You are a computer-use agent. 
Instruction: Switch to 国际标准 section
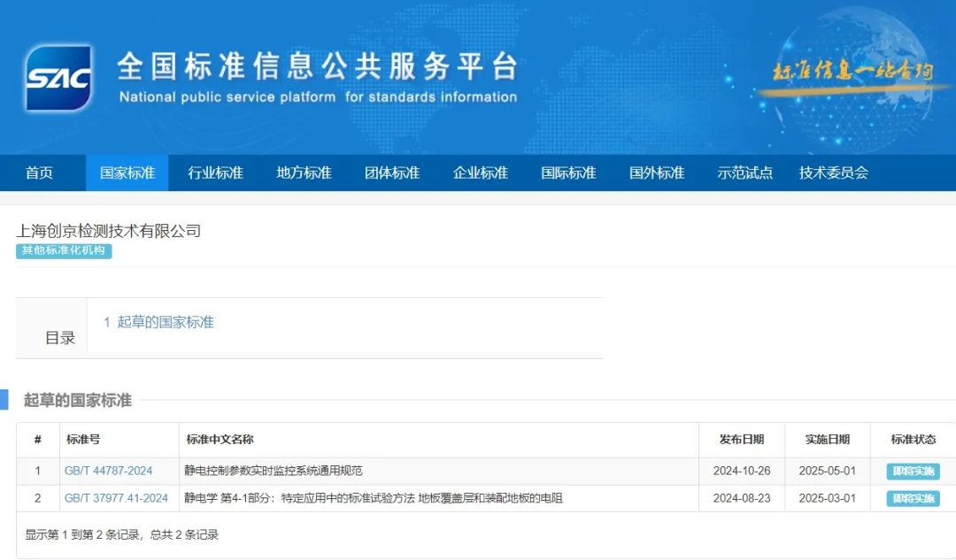click(568, 173)
